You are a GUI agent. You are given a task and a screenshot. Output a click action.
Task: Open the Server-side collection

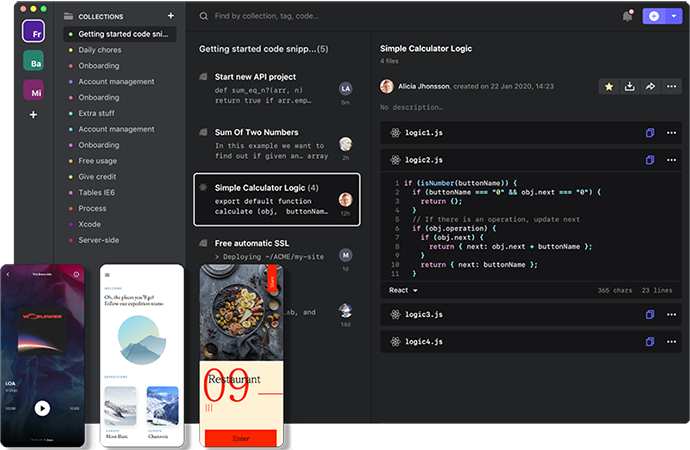(x=99, y=239)
